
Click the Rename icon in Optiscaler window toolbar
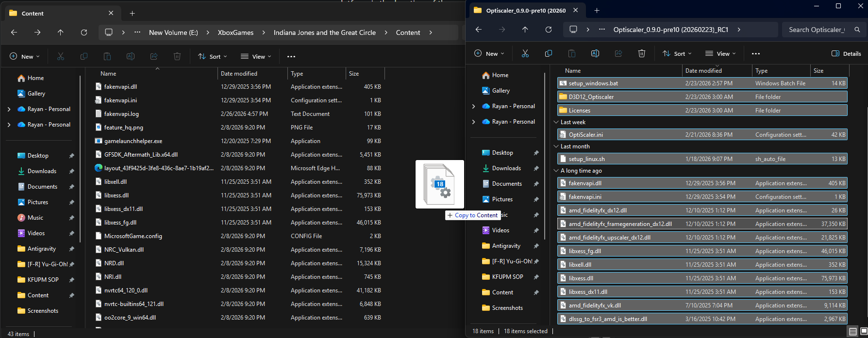[595, 54]
